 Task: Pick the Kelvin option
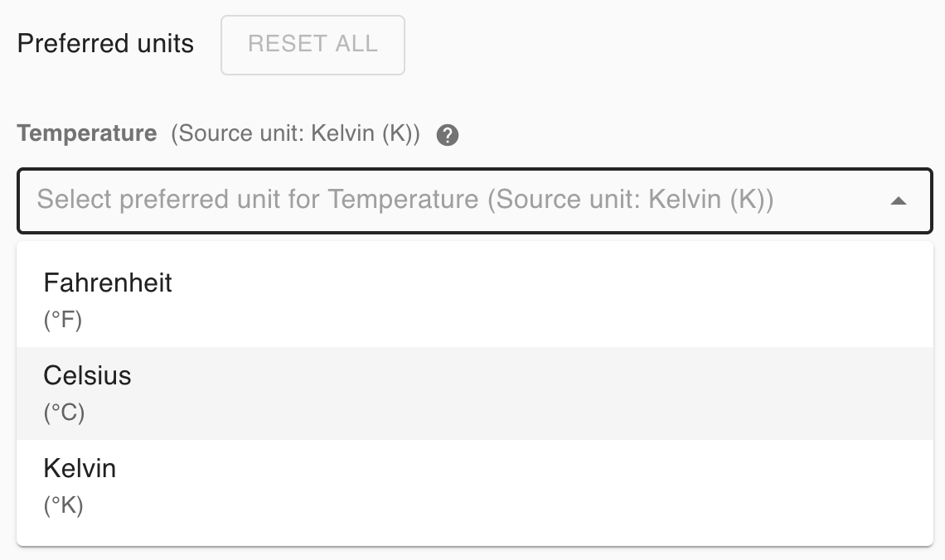tap(80, 469)
